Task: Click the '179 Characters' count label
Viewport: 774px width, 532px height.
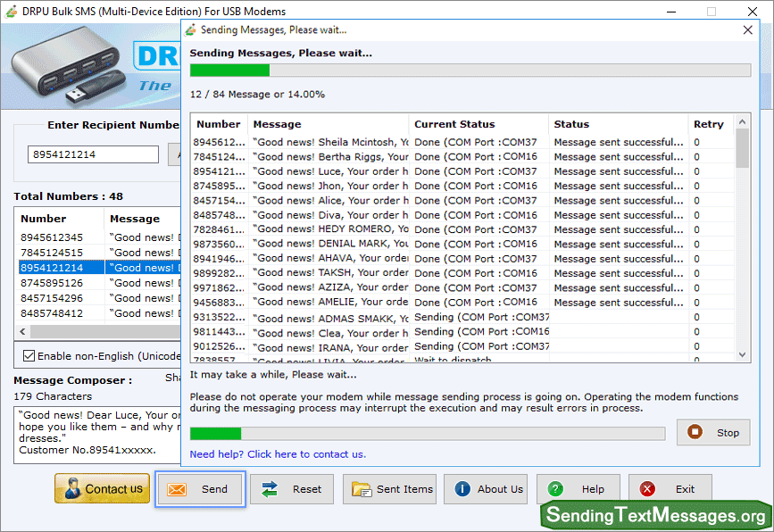Action: tap(53, 396)
